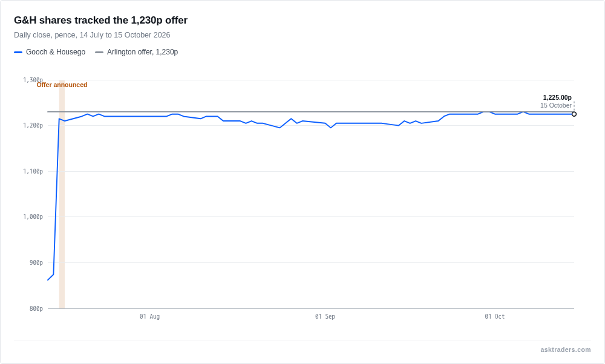Open the asktraders.com source link
This screenshot has height=364, width=605.
[x=565, y=349]
